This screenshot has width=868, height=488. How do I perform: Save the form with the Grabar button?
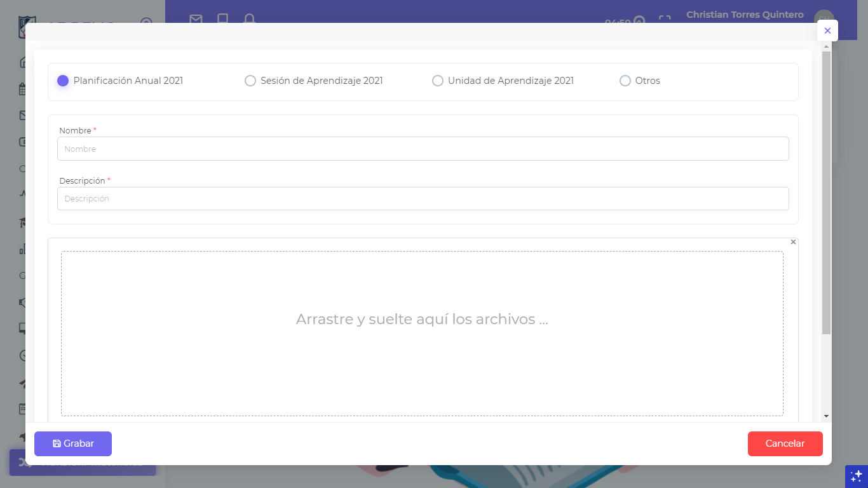click(73, 444)
